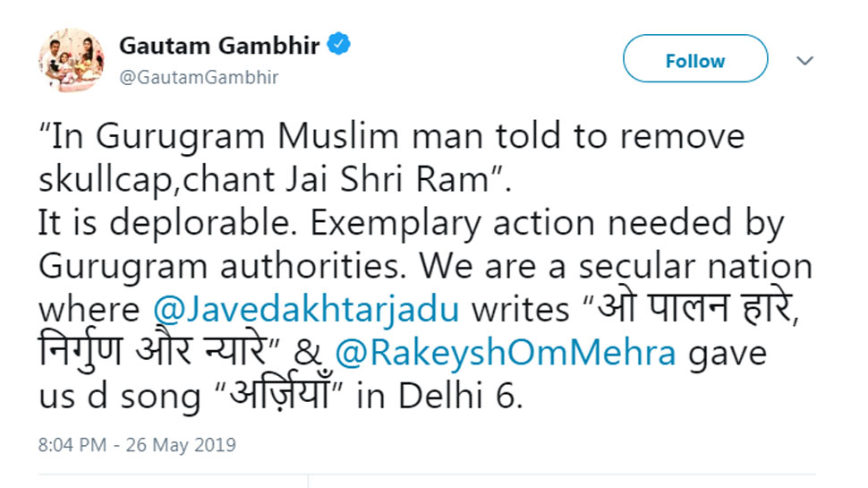Image resolution: width=868 pixels, height=488 pixels.
Task: Click the blue verified badge icon
Action: click(x=339, y=45)
